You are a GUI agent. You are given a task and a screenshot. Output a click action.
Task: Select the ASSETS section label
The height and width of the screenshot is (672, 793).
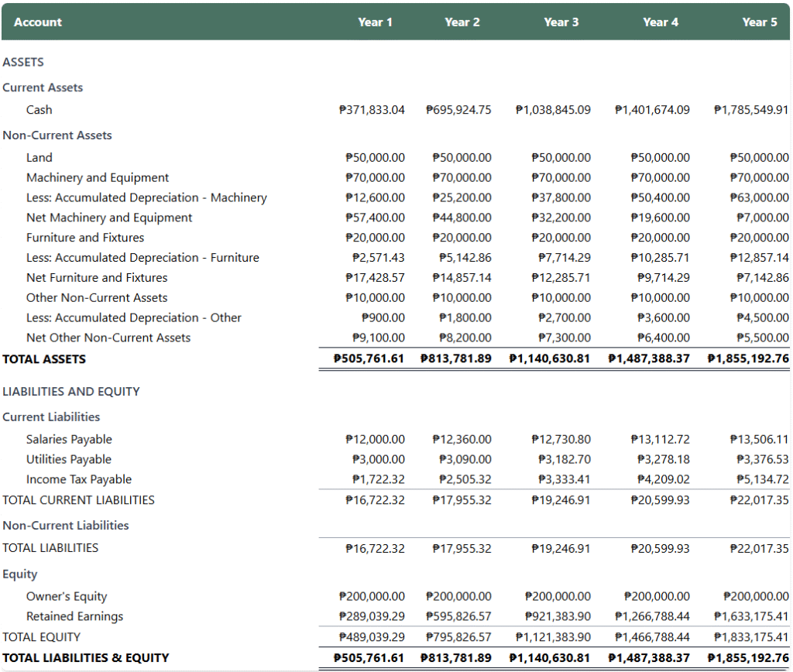[x=23, y=62]
